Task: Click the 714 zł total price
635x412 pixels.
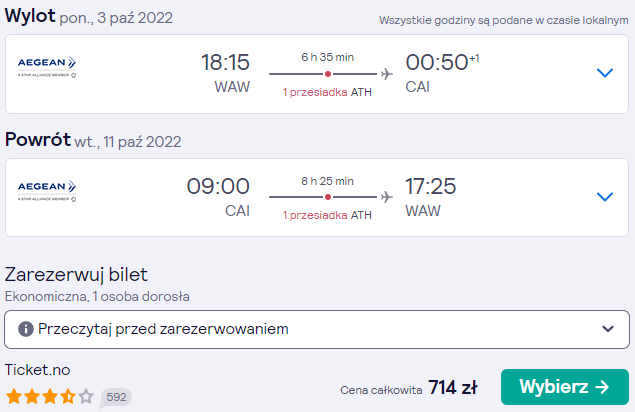Action: (x=453, y=388)
